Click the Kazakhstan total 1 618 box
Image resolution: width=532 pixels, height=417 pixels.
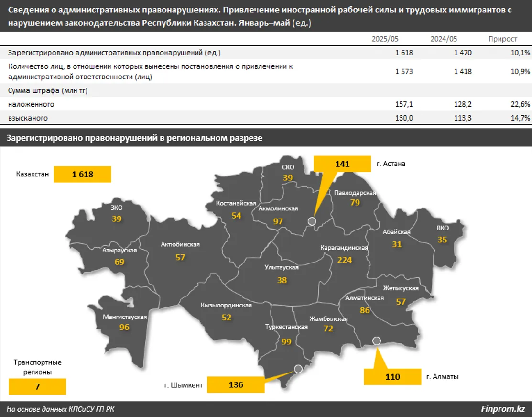(82, 175)
